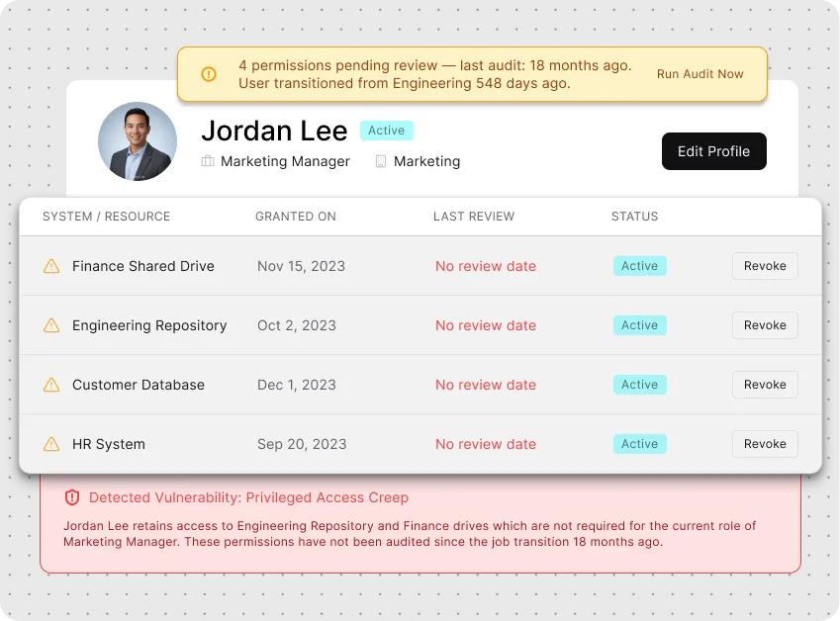This screenshot has height=621, width=840.
Task: Click No review date for Finance Shared Drive
Action: point(486,266)
